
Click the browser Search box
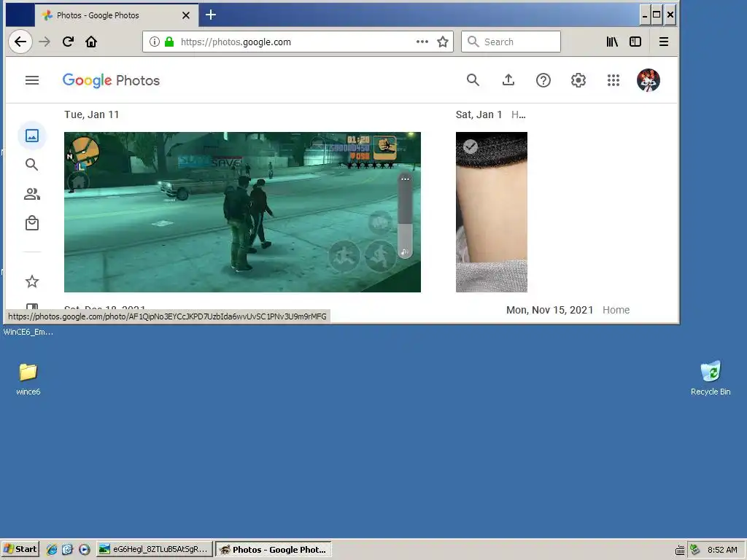(x=511, y=42)
